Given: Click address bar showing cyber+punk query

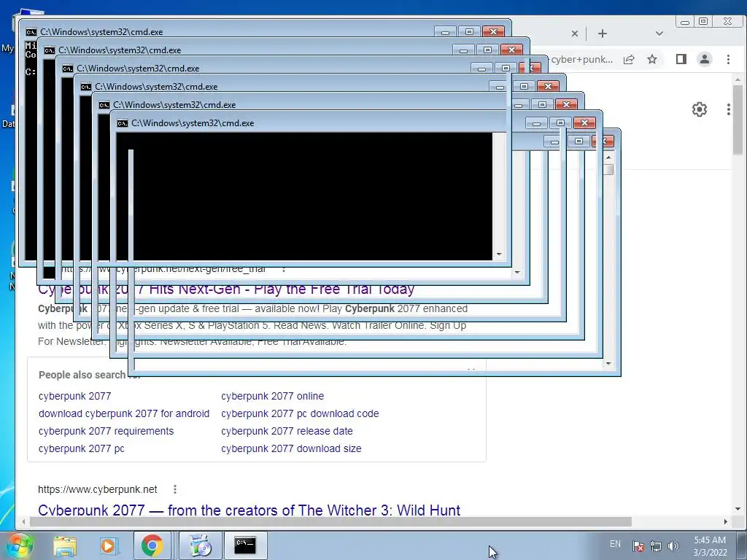Looking at the screenshot, I should coord(581,60).
